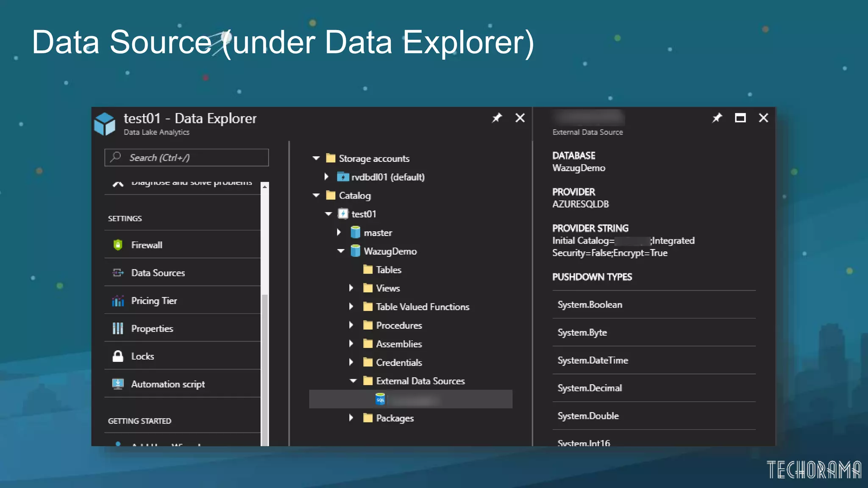The width and height of the screenshot is (868, 488).
Task: Open the Firewall settings item
Action: click(182, 245)
